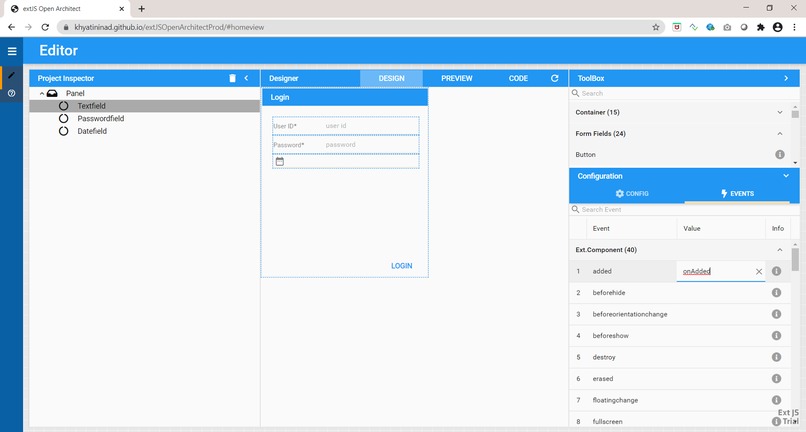
Task: Reload the browser page
Action: [45, 27]
